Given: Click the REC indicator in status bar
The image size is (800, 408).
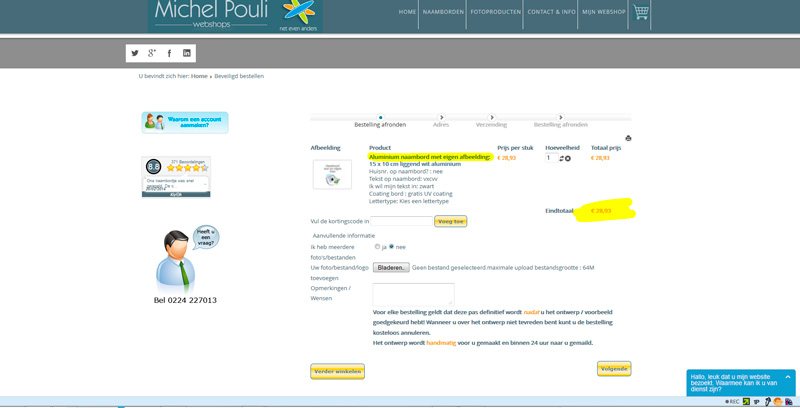Looking at the screenshot, I should click(x=732, y=402).
